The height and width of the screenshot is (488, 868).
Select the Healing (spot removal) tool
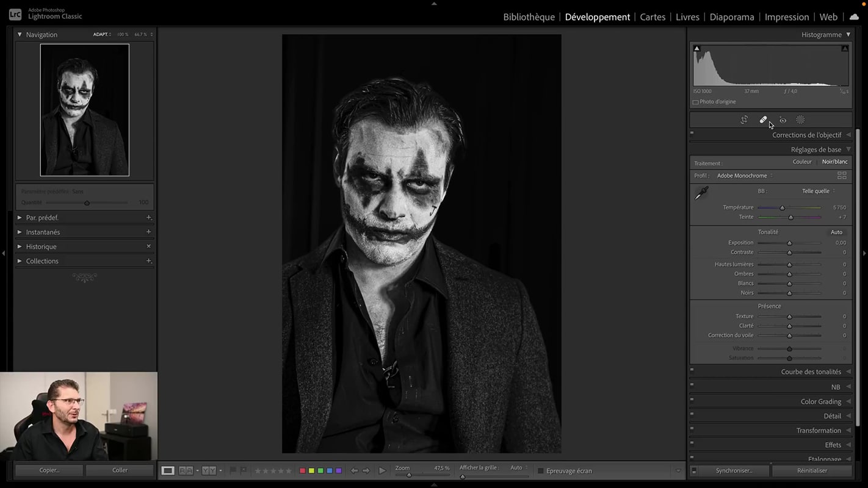coord(763,120)
